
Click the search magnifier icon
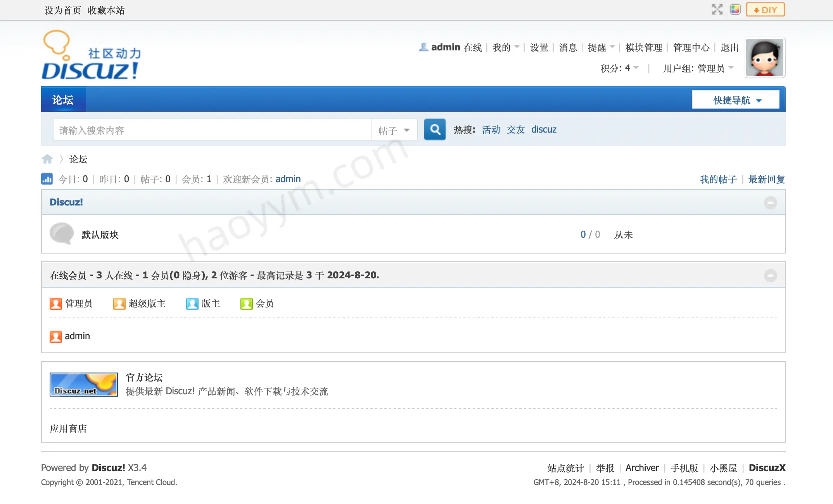(434, 129)
